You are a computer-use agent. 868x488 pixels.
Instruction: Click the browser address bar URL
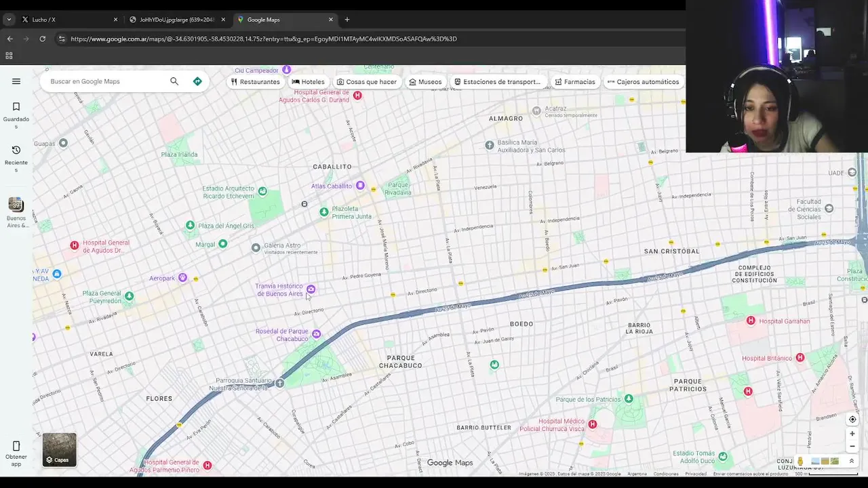(264, 39)
